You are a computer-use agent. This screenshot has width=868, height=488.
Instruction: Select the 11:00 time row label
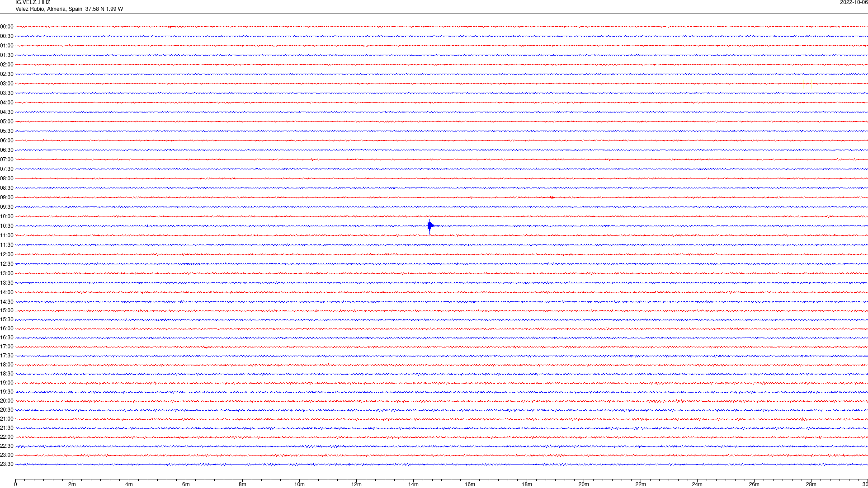7,235
